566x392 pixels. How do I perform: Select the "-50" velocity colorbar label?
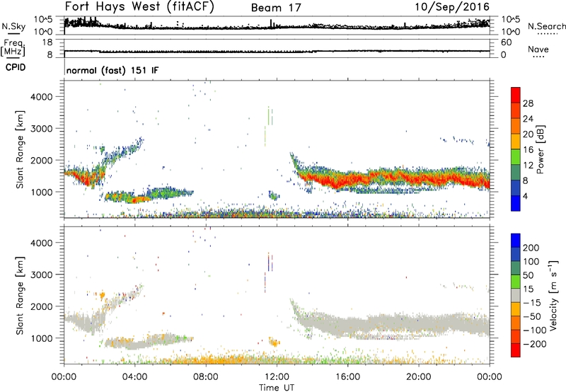coord(531,316)
